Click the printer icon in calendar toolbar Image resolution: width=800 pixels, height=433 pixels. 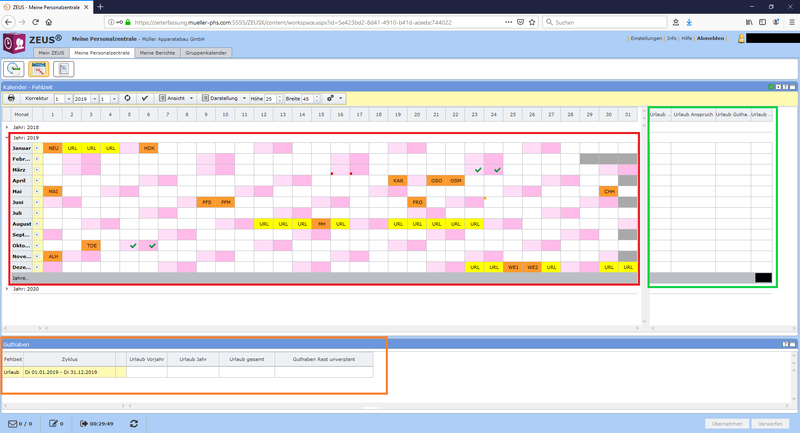tap(11, 99)
